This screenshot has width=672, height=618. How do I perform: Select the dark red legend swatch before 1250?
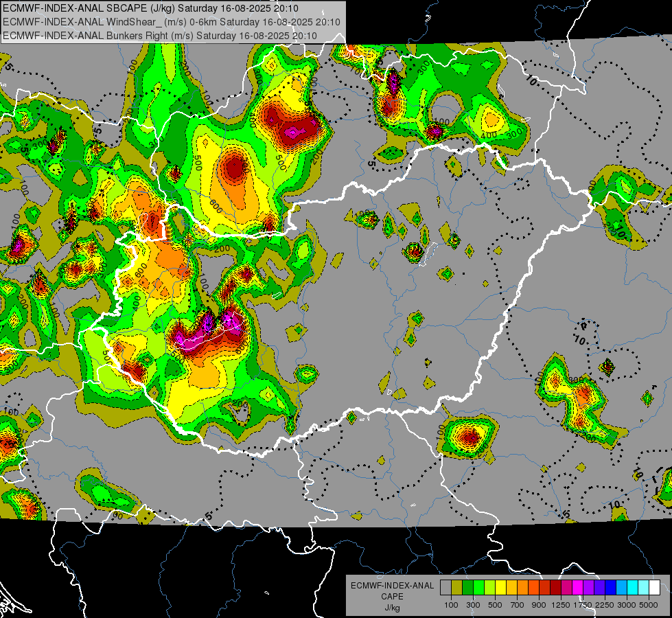click(x=556, y=588)
